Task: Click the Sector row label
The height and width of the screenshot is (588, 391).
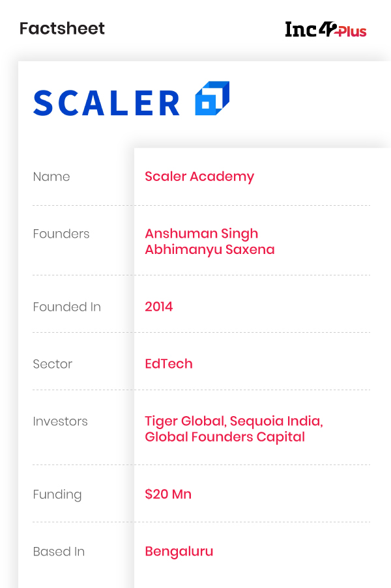Action: point(53,364)
